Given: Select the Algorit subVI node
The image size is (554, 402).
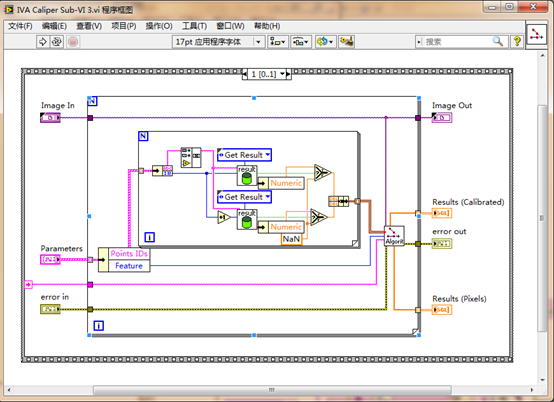Looking at the screenshot, I should [x=394, y=236].
